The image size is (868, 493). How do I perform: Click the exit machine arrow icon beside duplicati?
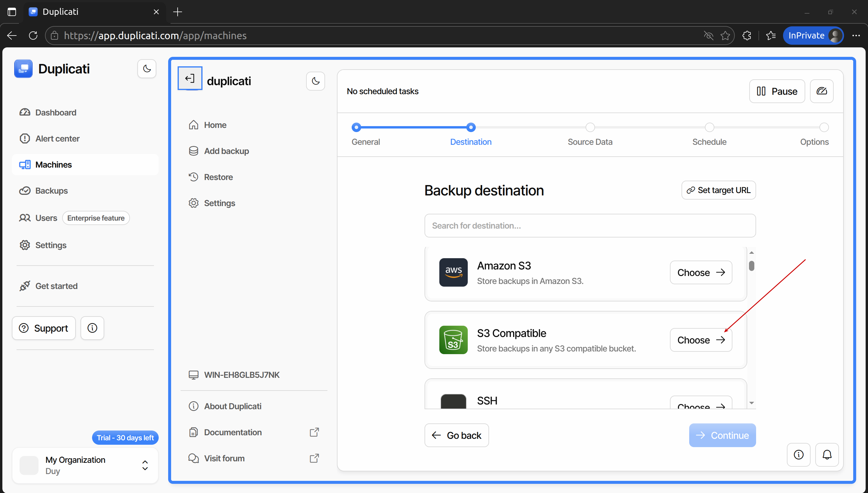point(190,78)
